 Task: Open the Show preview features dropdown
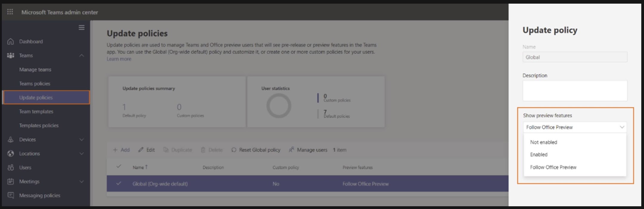coord(575,127)
